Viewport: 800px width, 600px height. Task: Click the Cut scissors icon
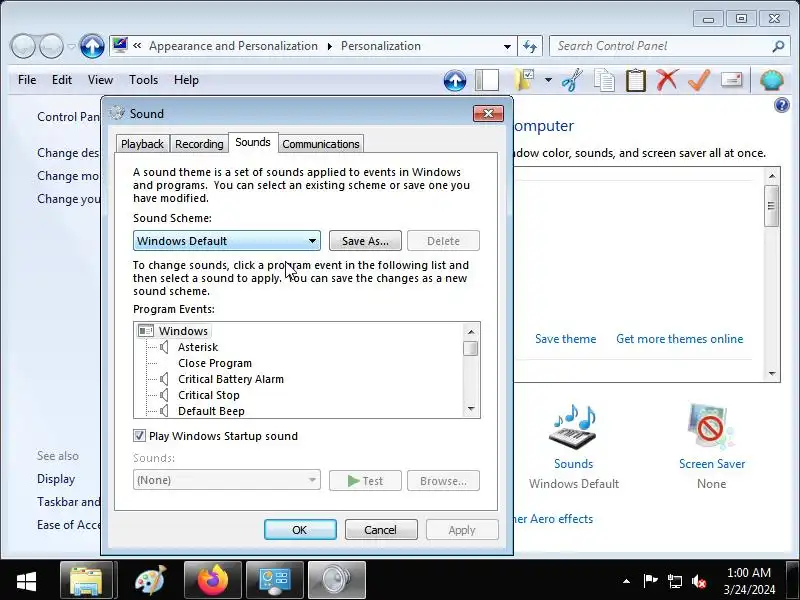tap(572, 80)
